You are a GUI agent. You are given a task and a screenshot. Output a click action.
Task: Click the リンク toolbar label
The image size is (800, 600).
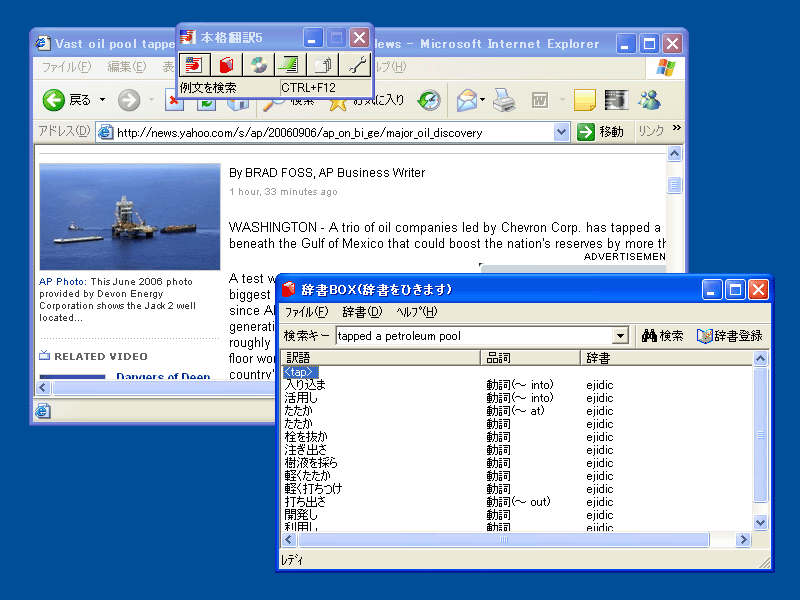click(651, 132)
